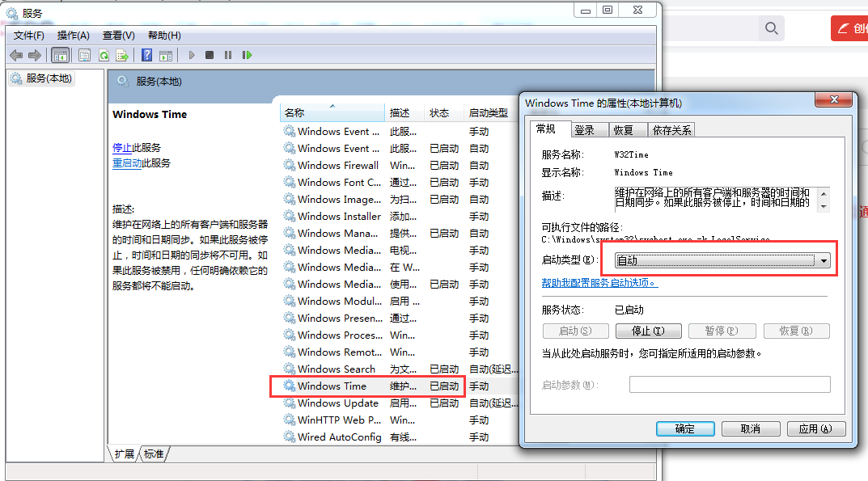868x481 pixels.
Task: Click the Export List toolbar icon
Action: 122,55
